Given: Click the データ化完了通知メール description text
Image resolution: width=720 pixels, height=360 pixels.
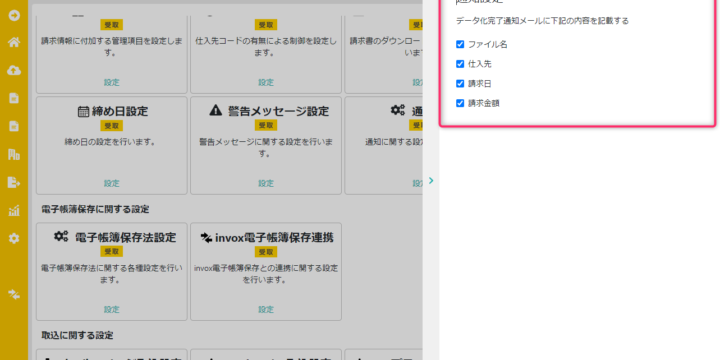Looking at the screenshot, I should tap(542, 21).
